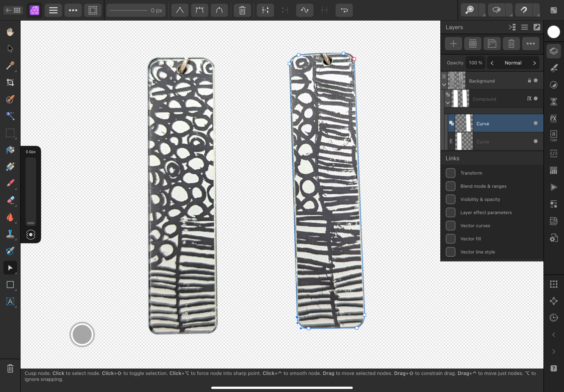Switch to next blend mode arrow
The width and height of the screenshot is (564, 392).
pyautogui.click(x=534, y=63)
